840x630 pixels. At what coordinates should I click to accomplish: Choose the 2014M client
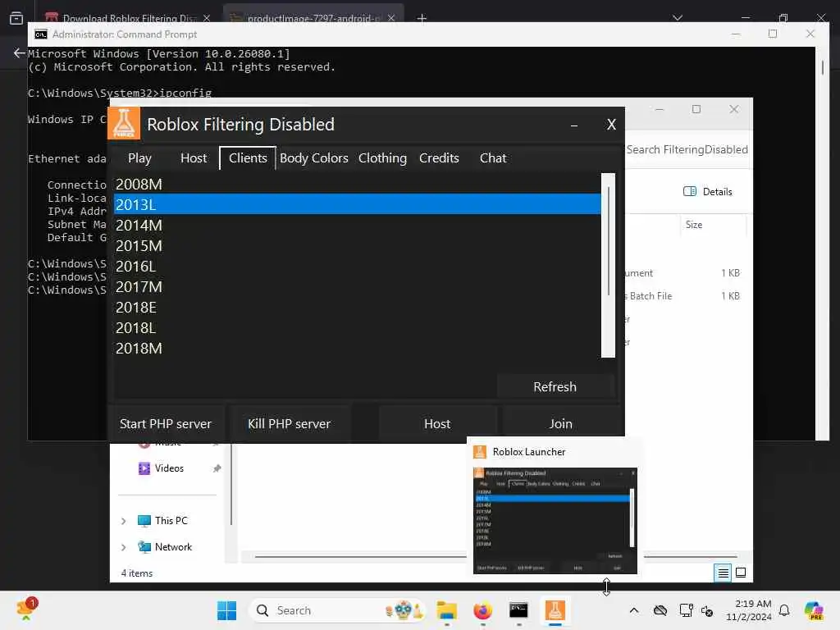point(358,225)
